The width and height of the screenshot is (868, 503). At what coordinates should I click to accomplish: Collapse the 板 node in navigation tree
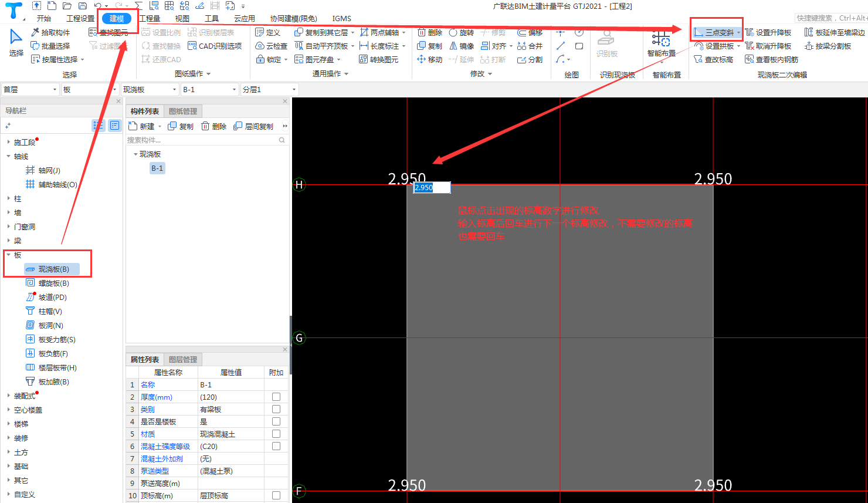(x=8, y=255)
